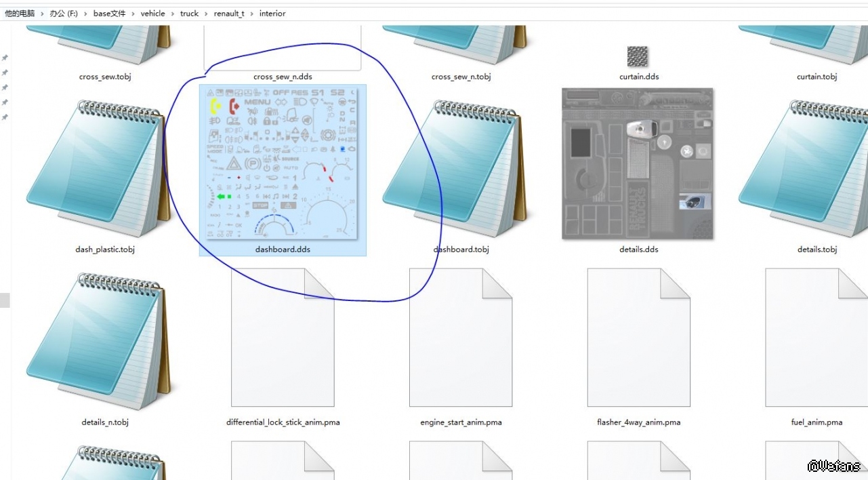Click the fuel_anim.pma file name
The height and width of the screenshot is (480, 868).
(817, 422)
